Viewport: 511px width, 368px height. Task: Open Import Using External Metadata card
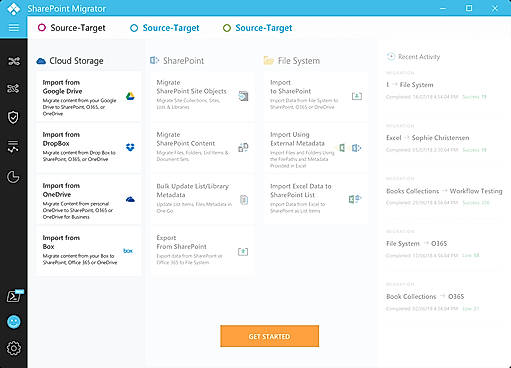tap(316, 149)
